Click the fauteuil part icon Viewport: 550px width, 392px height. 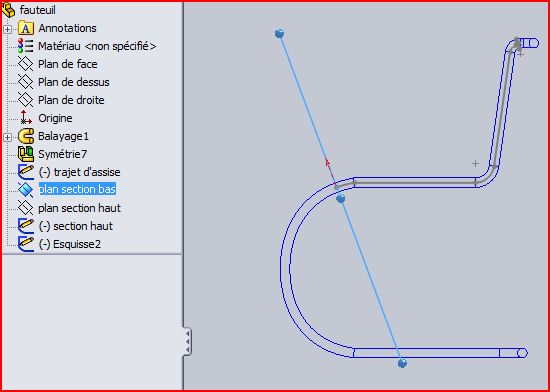click(9, 11)
